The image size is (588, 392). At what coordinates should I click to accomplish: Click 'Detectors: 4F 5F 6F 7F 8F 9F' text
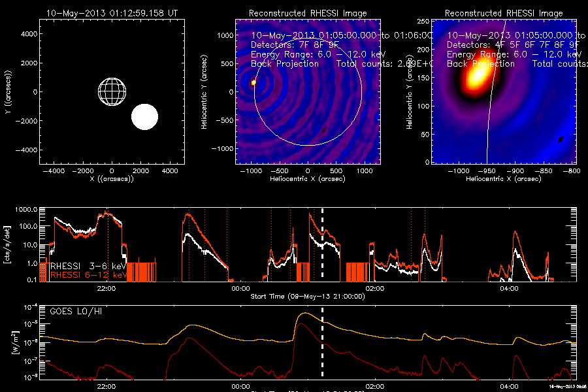point(513,45)
